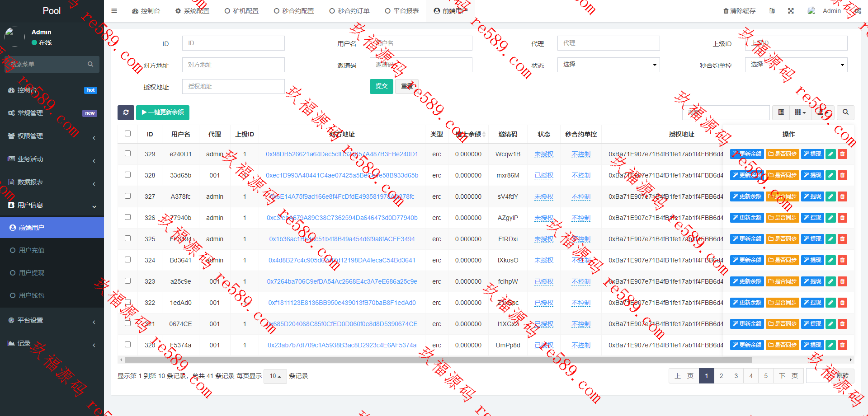Click the sidebar menu search icon
This screenshot has width=868, height=416.
[90, 64]
